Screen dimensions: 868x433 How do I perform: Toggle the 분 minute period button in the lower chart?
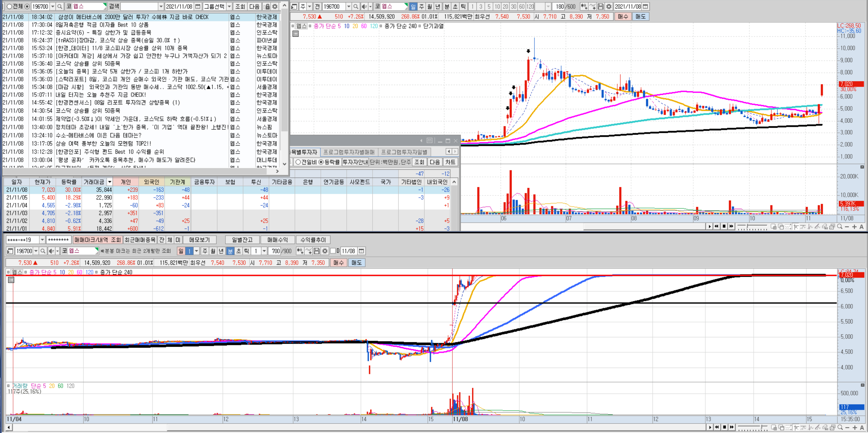click(230, 251)
